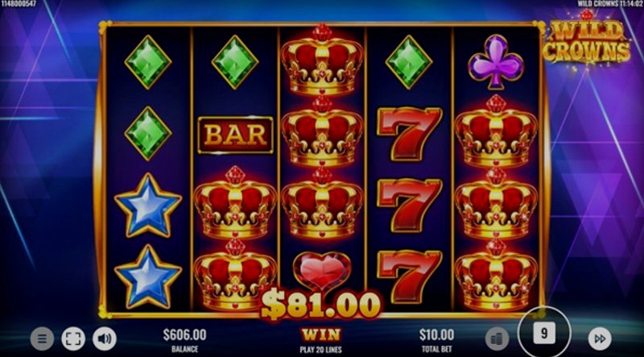Click the top green diamond on reel one

[148, 62]
